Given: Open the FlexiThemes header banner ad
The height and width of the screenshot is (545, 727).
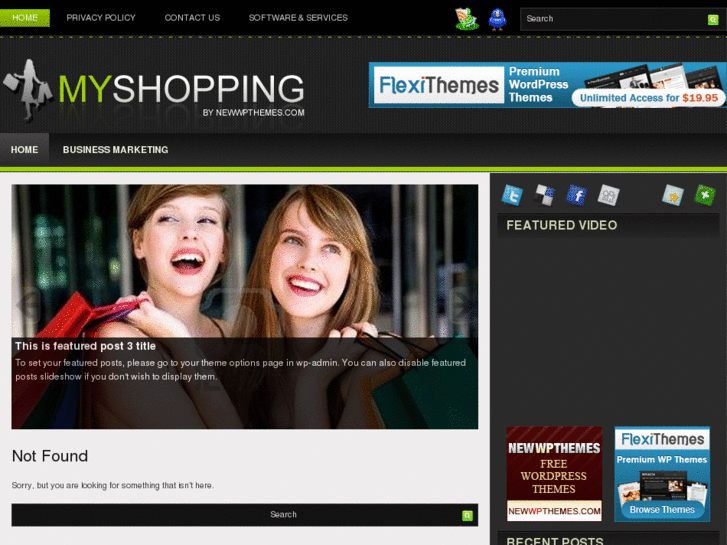Looking at the screenshot, I should coord(548,85).
